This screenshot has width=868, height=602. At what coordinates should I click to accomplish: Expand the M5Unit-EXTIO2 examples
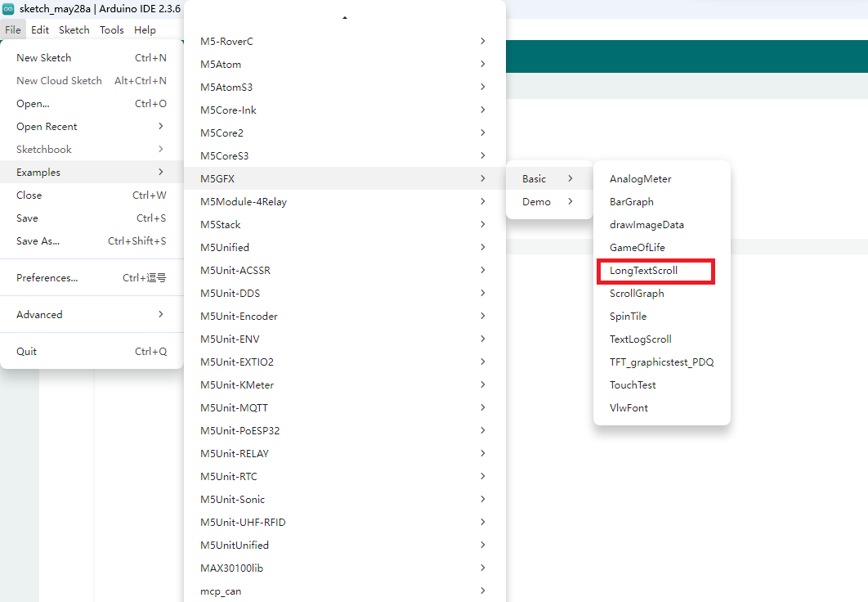pos(344,362)
